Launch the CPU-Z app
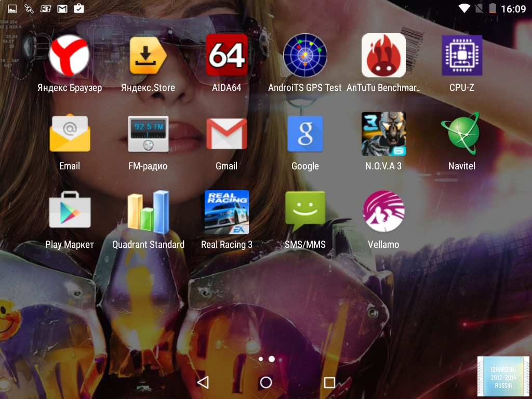 462,56
